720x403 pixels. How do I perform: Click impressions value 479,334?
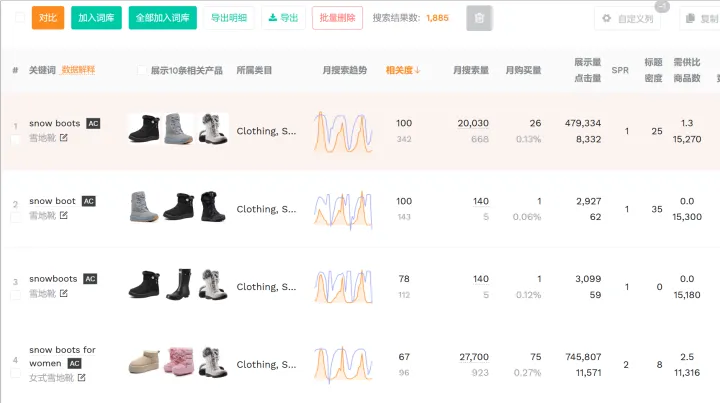pos(583,123)
